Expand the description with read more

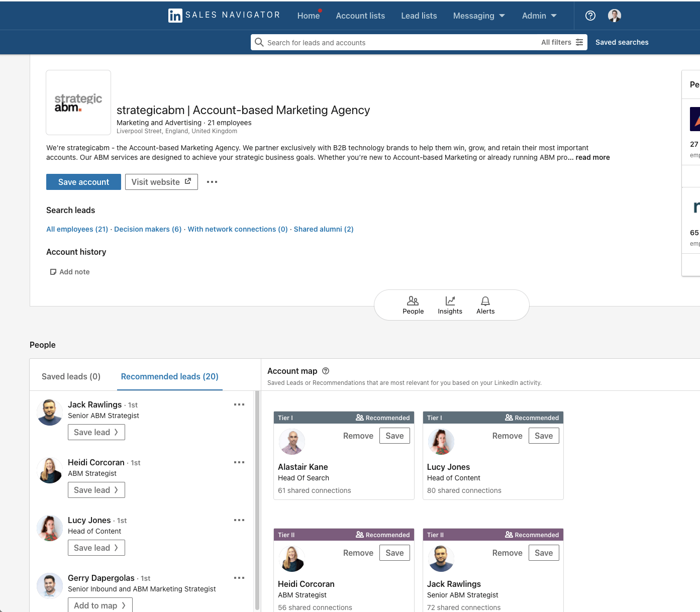point(592,157)
